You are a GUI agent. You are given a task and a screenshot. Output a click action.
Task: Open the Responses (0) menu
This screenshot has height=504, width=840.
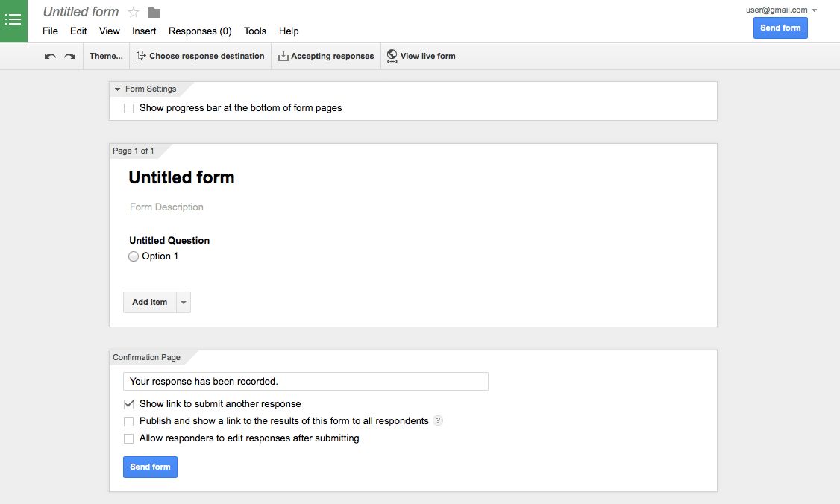pyautogui.click(x=200, y=31)
